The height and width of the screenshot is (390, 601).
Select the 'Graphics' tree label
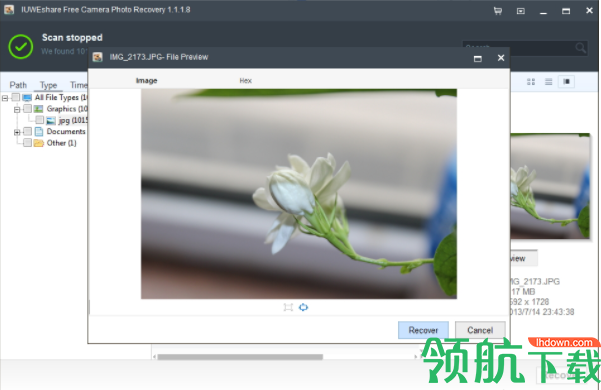point(67,109)
